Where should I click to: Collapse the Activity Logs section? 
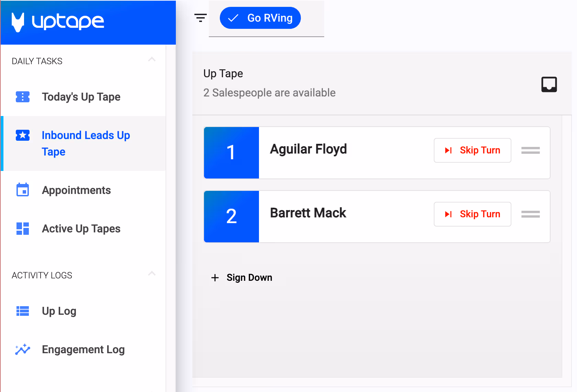point(151,274)
